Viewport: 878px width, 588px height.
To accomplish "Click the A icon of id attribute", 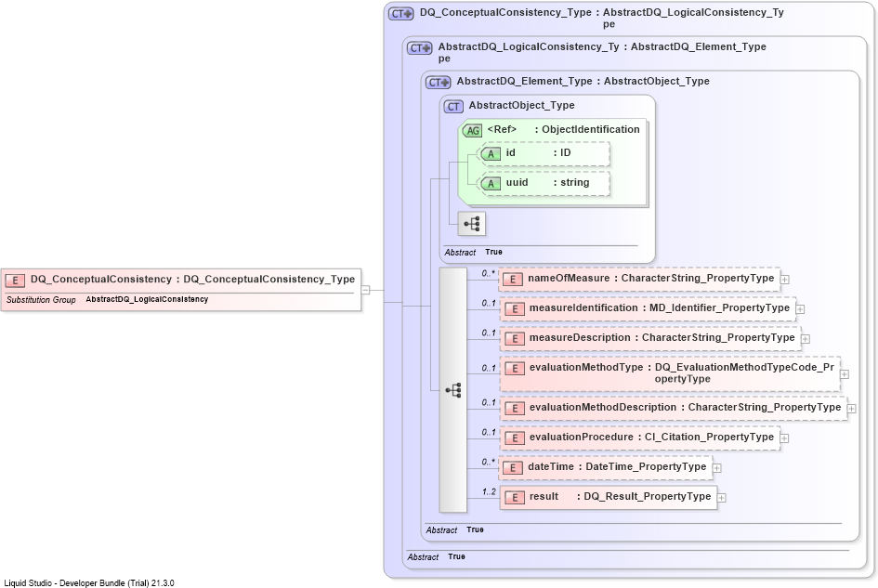I will click(491, 154).
